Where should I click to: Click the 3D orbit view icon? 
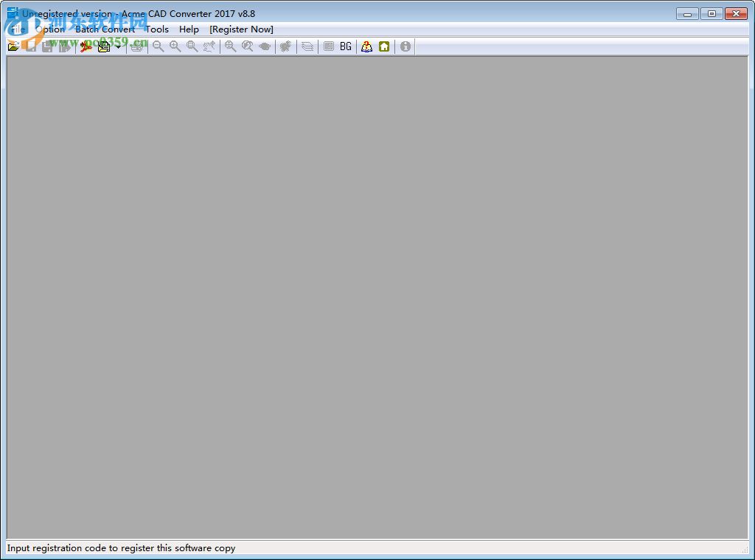pos(265,46)
